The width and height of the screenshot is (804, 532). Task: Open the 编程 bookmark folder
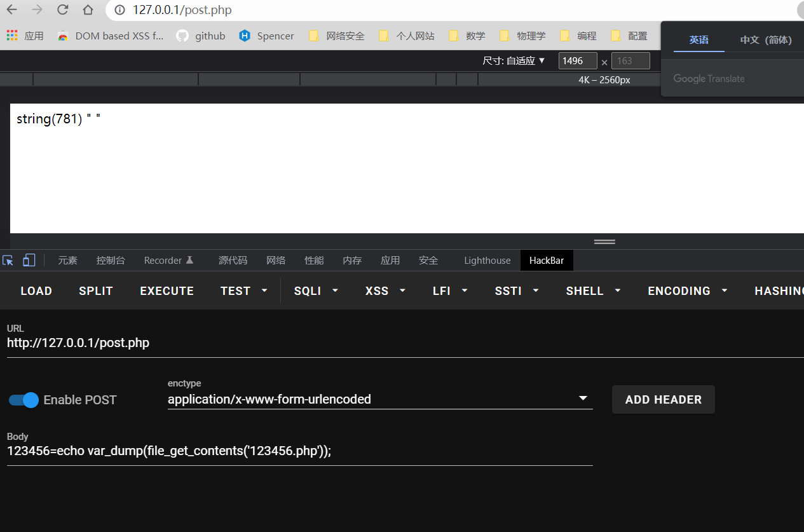[578, 36]
